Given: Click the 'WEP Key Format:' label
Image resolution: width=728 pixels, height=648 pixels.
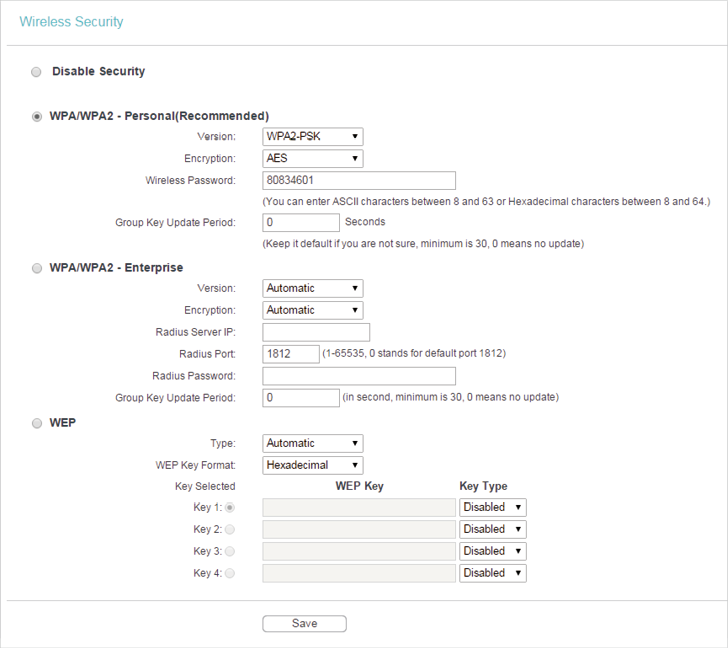Looking at the screenshot, I should click(195, 465).
